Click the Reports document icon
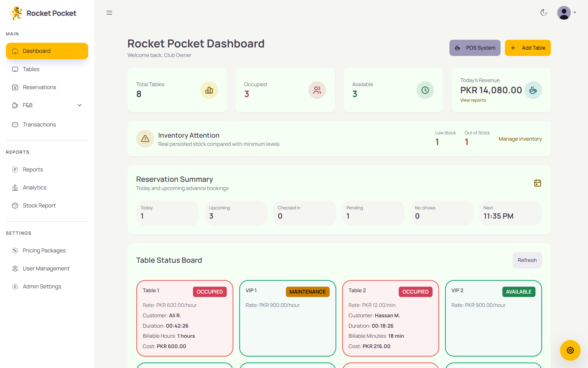This screenshot has height=368, width=588. click(x=15, y=170)
